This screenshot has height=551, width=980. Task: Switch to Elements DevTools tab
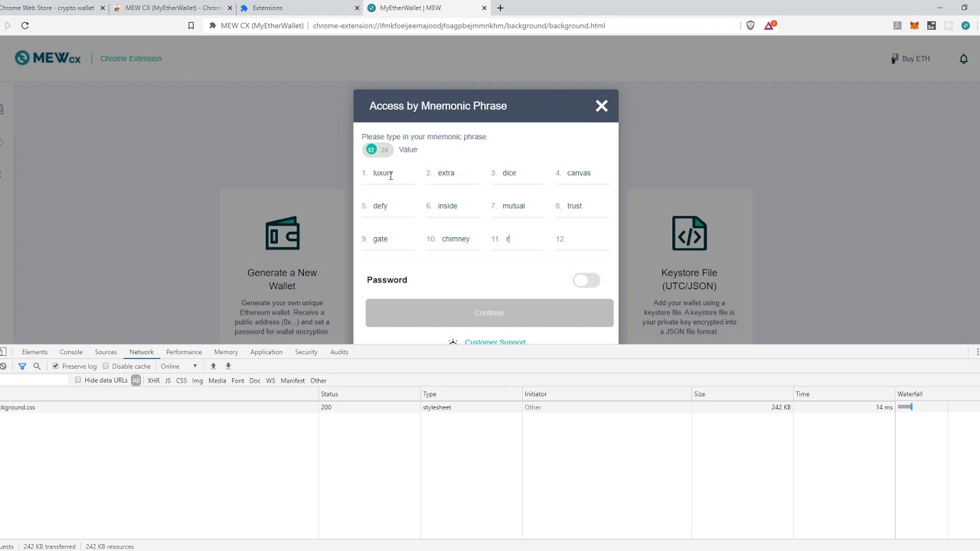[34, 352]
